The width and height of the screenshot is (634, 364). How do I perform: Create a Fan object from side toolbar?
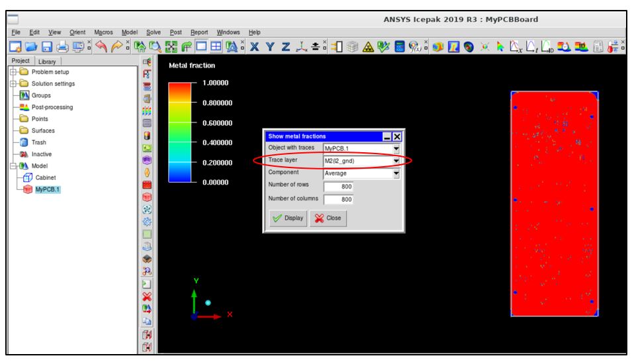147,210
